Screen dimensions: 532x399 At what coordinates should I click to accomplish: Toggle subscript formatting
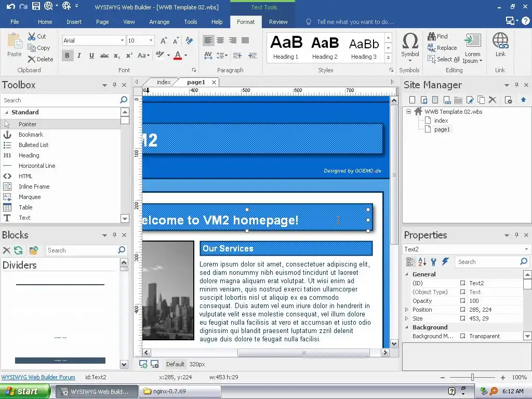point(117,55)
